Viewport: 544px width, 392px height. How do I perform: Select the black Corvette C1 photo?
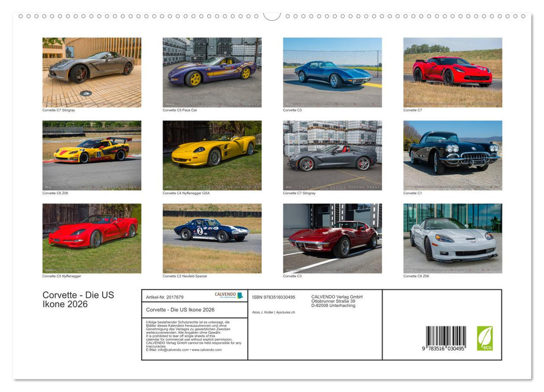(x=452, y=155)
